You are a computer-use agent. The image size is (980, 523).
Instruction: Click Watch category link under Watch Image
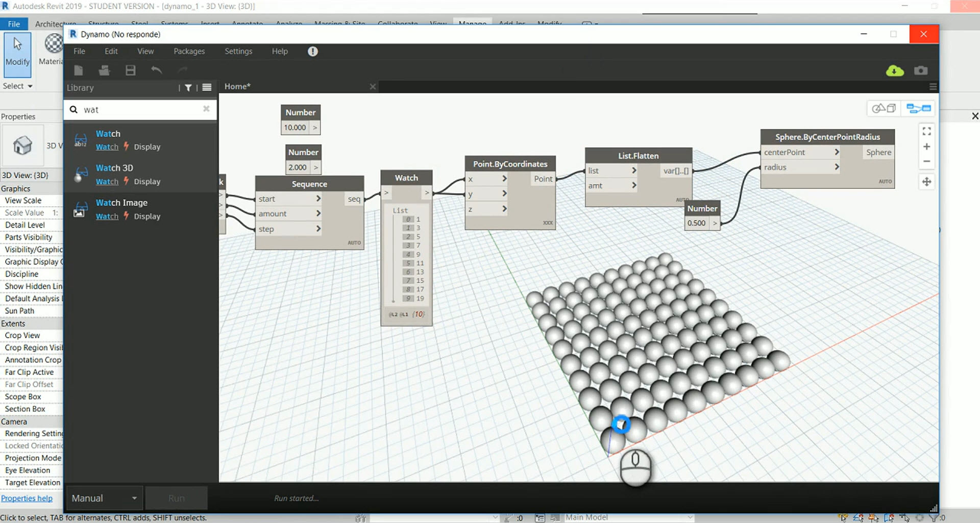point(107,216)
